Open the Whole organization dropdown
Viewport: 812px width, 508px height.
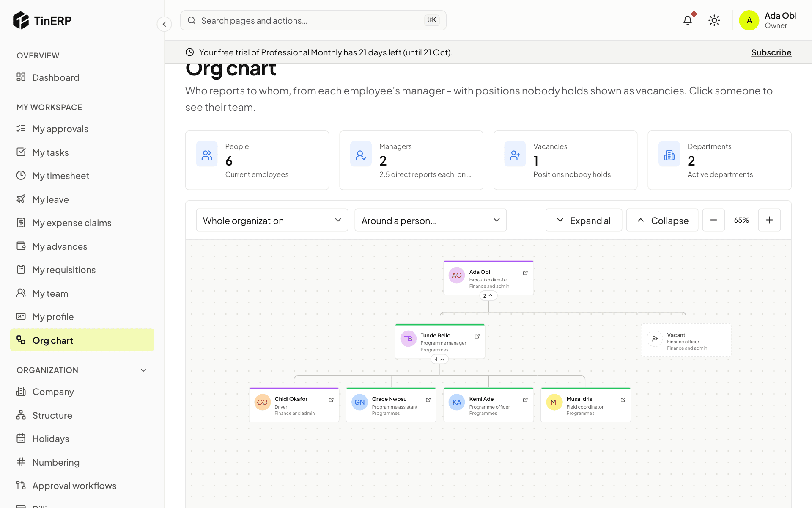point(272,220)
